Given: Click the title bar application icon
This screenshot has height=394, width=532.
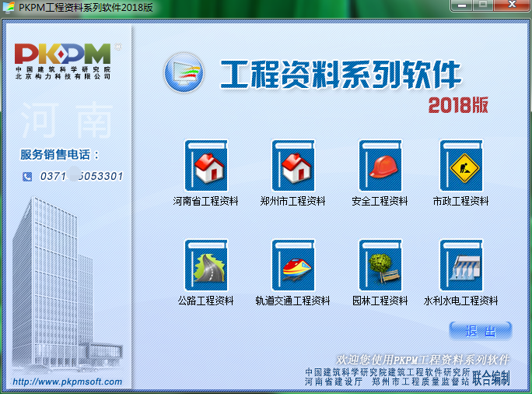Looking at the screenshot, I should (x=8, y=7).
